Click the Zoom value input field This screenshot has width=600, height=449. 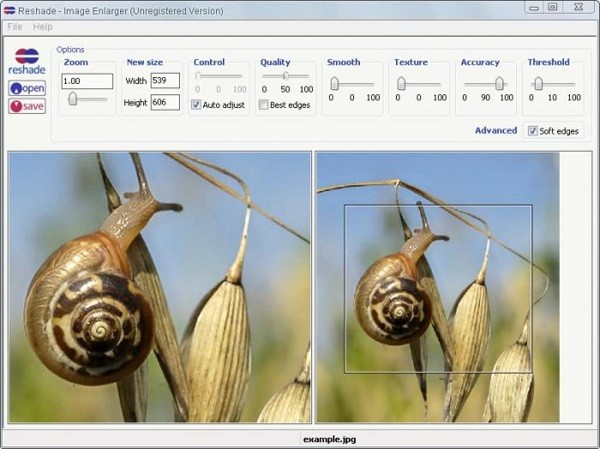click(x=86, y=81)
